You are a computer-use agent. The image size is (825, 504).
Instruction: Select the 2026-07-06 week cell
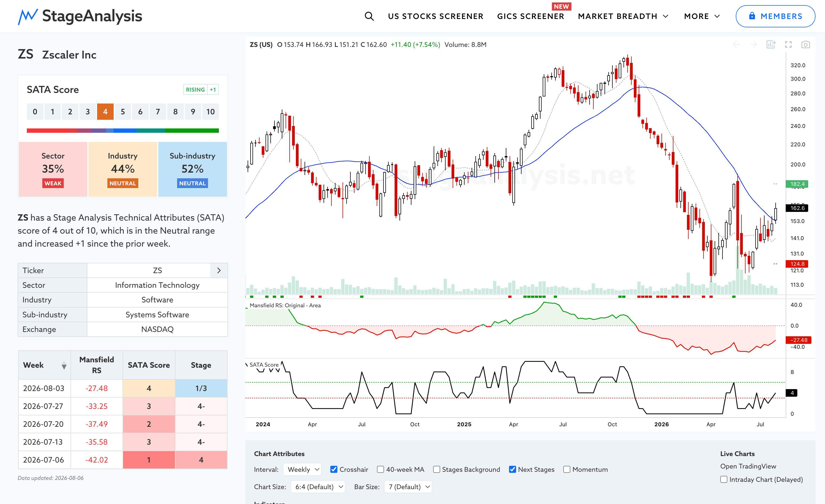coord(44,460)
